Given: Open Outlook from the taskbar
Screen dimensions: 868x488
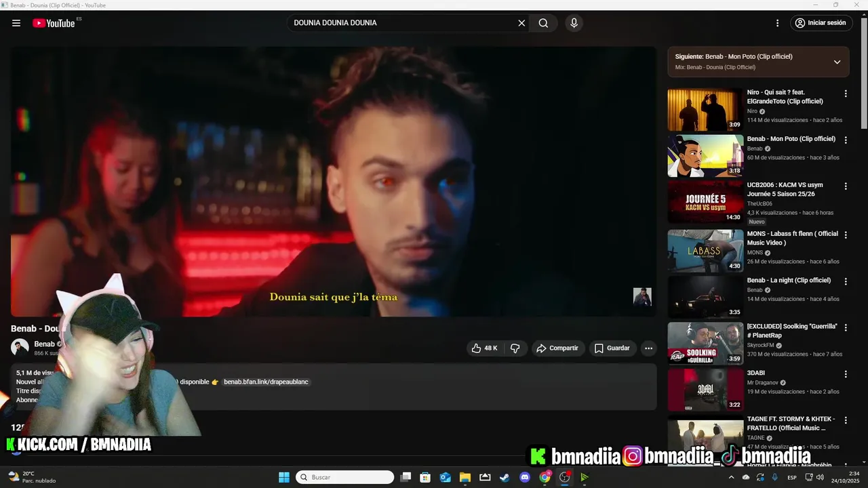Looking at the screenshot, I should (446, 477).
